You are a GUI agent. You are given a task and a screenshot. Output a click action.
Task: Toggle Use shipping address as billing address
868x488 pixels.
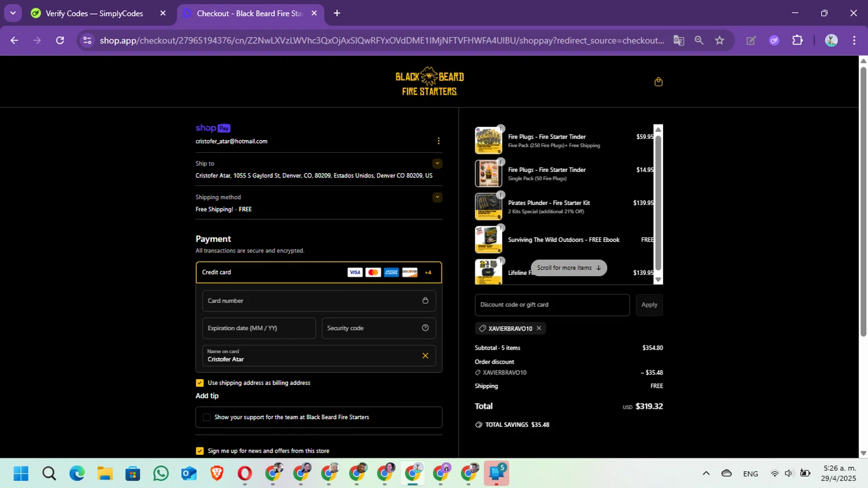pos(200,383)
